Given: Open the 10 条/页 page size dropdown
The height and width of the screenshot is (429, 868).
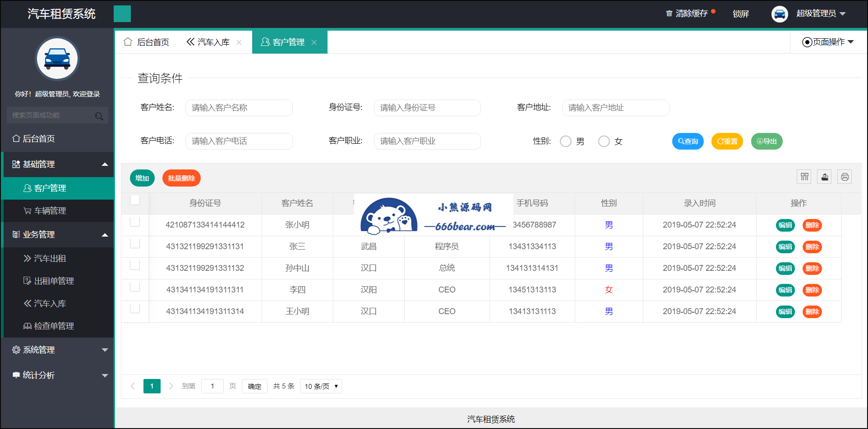Looking at the screenshot, I should pyautogui.click(x=321, y=386).
